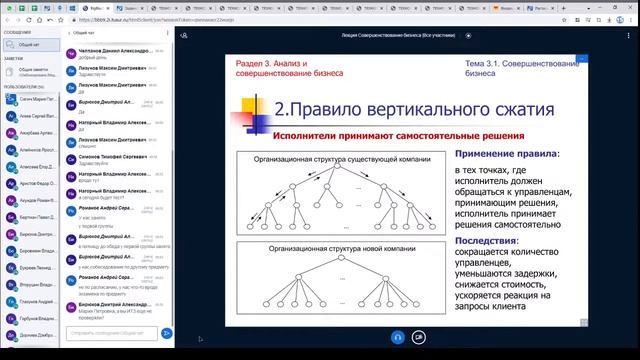640x360 pixels.
Task: Click the star icon left of address bar
Action: point(60,20)
